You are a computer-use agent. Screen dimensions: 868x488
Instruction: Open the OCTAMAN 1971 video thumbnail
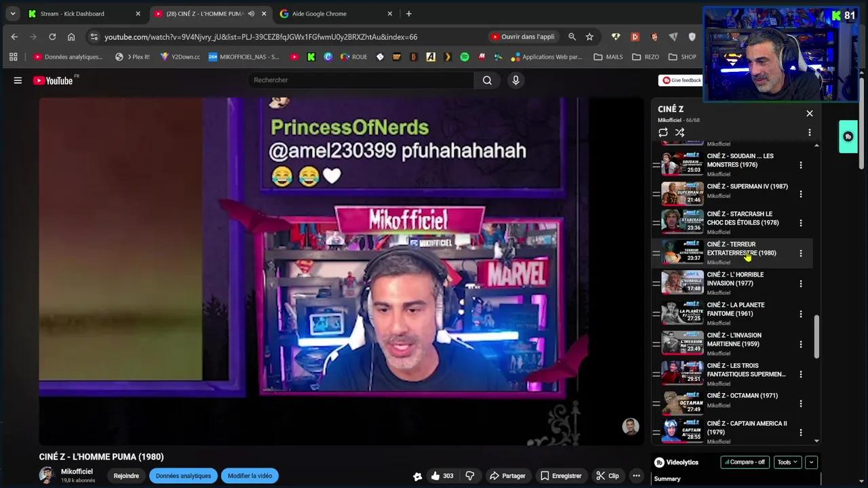[681, 403]
